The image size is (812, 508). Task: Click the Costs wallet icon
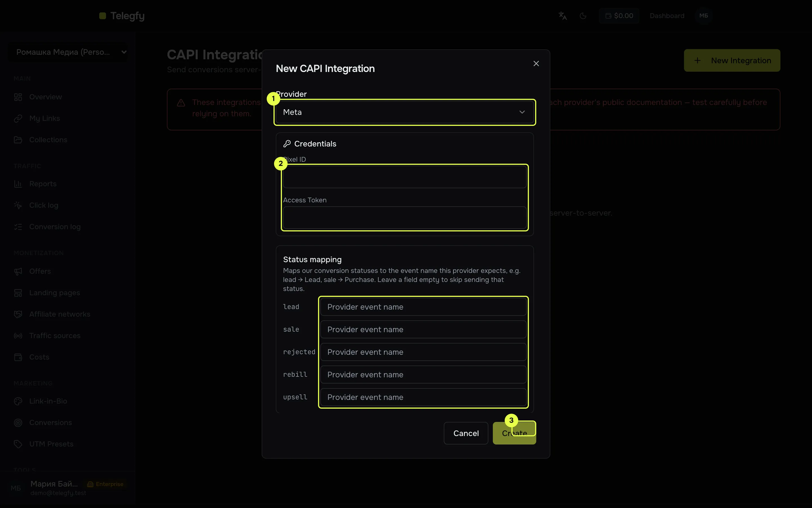pyautogui.click(x=18, y=357)
